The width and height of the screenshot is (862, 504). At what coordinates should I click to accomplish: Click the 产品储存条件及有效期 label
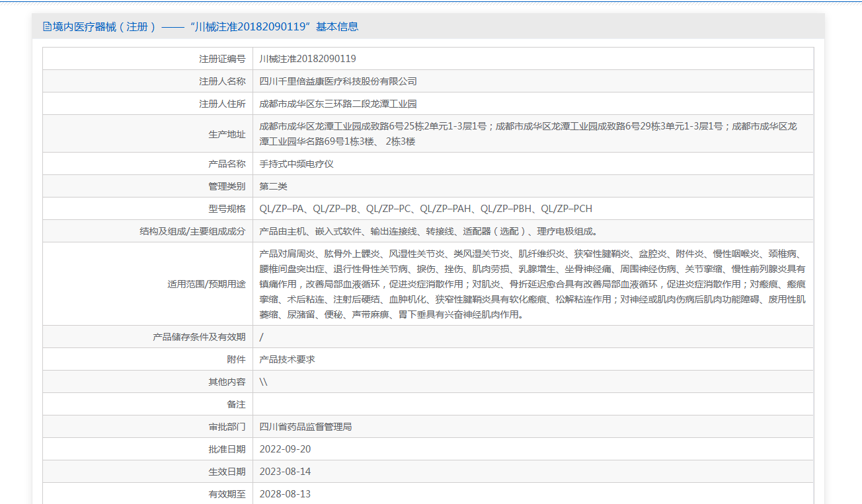click(199, 337)
